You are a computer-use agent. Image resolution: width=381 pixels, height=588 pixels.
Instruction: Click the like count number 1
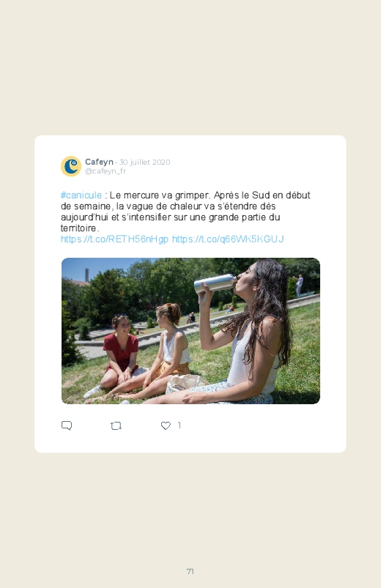tap(179, 425)
